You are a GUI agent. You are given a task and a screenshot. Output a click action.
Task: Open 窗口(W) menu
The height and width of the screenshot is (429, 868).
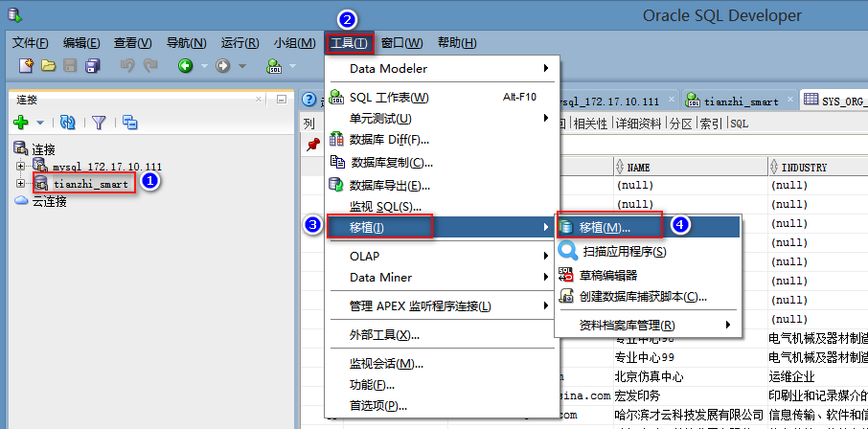click(401, 43)
